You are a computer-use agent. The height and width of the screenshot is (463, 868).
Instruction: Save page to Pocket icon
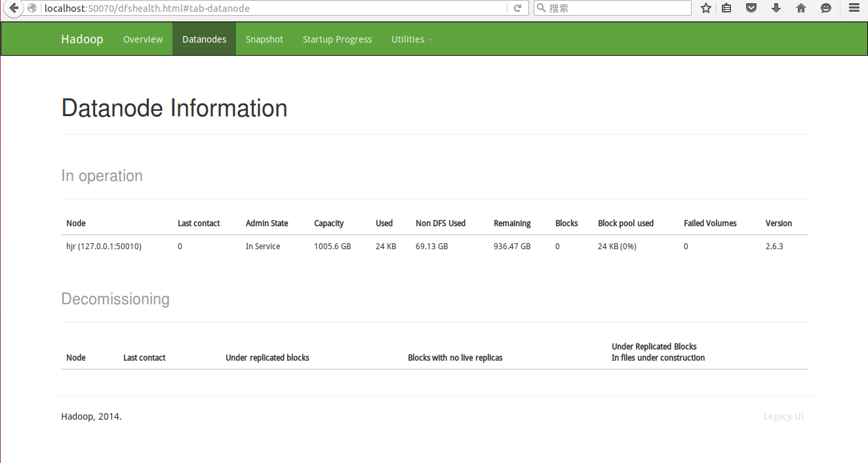click(x=751, y=9)
